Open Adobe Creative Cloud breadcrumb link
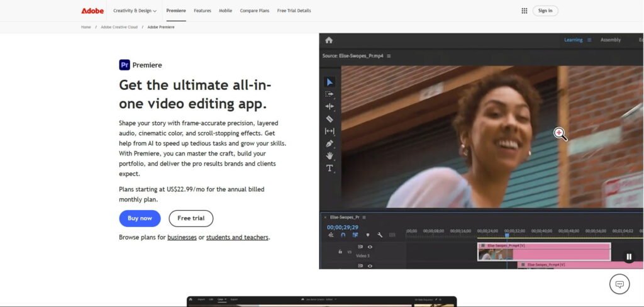 119,27
